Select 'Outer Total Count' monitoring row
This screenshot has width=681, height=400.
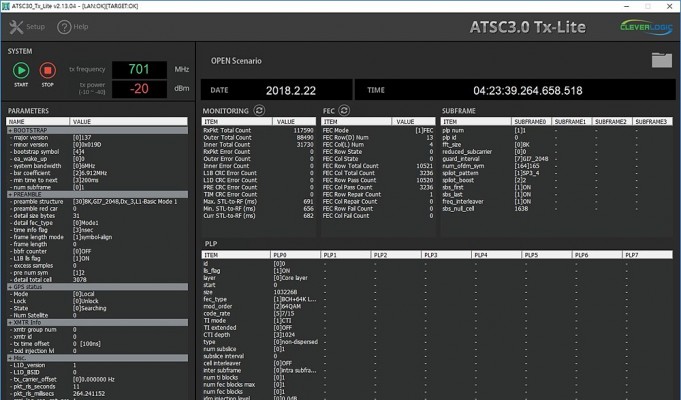tap(259, 137)
